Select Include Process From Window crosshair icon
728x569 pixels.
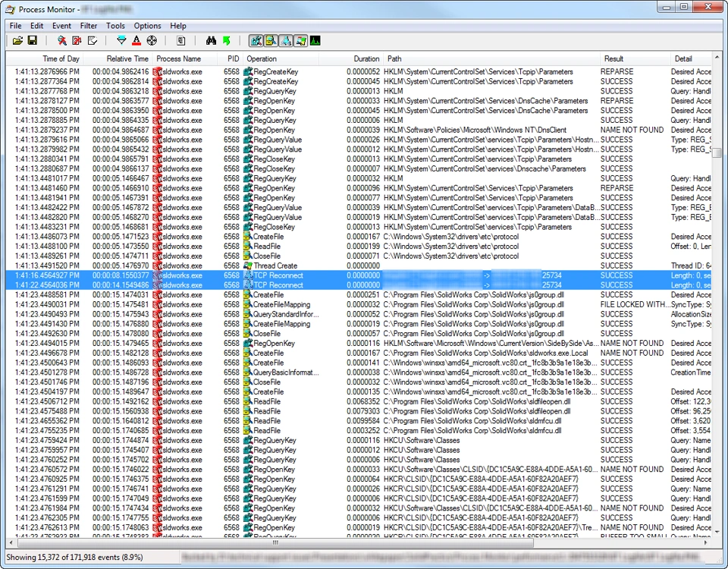pyautogui.click(x=152, y=41)
